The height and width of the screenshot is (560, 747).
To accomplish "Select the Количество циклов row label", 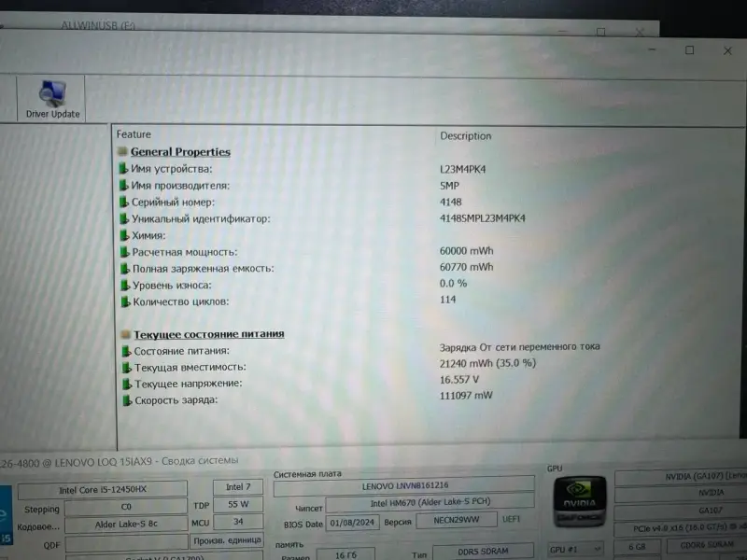I will (x=180, y=301).
